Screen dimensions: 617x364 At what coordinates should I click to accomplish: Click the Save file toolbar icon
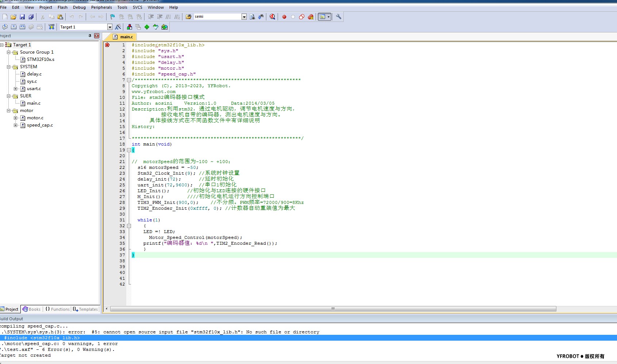pos(22,17)
